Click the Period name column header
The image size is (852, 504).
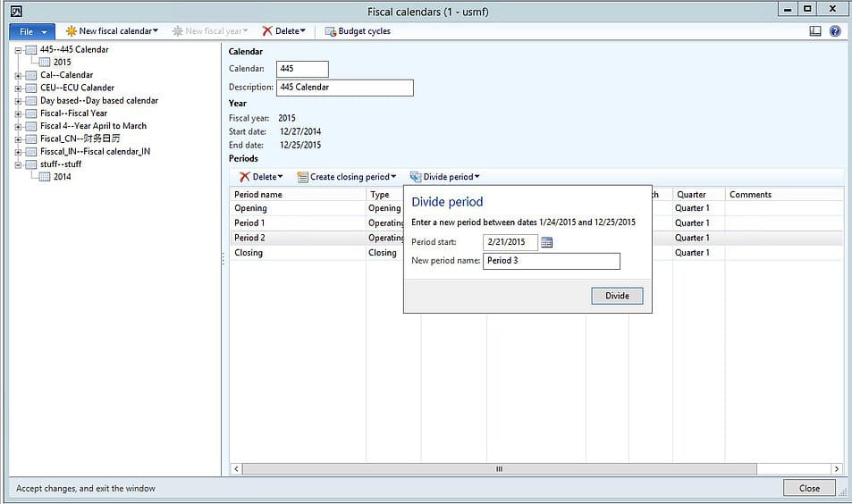coord(298,195)
